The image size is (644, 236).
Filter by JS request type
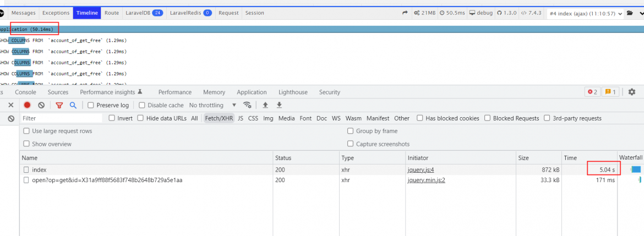241,118
